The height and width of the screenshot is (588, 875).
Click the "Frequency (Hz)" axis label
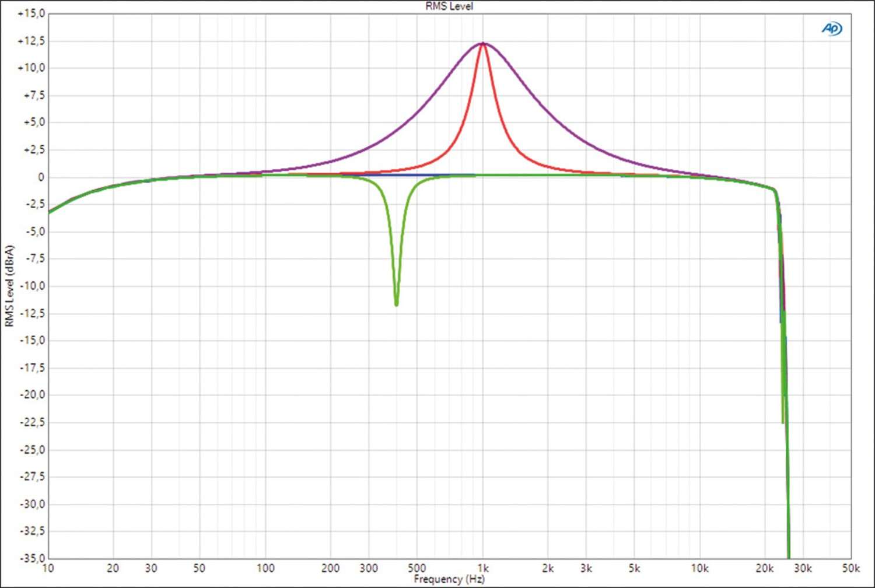click(449, 579)
